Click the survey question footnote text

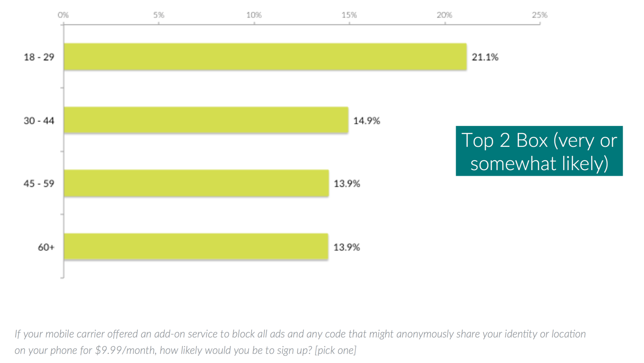[300, 342]
